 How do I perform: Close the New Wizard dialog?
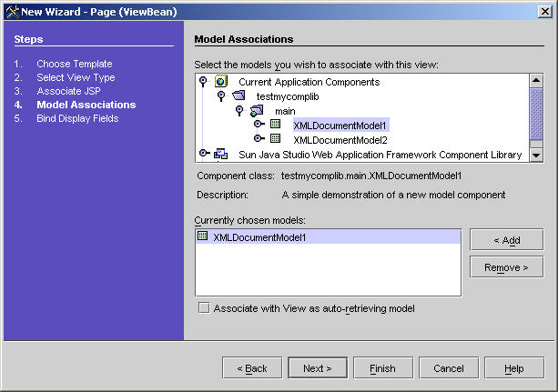pos(545,12)
